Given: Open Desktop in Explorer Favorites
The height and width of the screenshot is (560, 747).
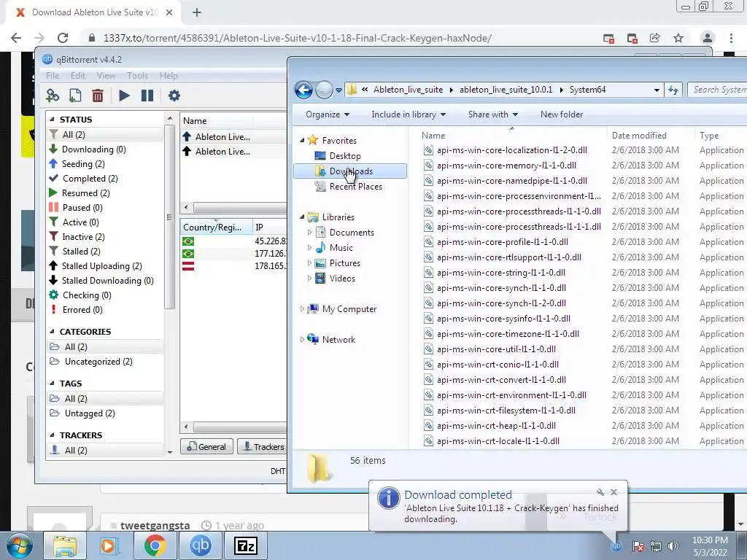Looking at the screenshot, I should pyautogui.click(x=345, y=156).
